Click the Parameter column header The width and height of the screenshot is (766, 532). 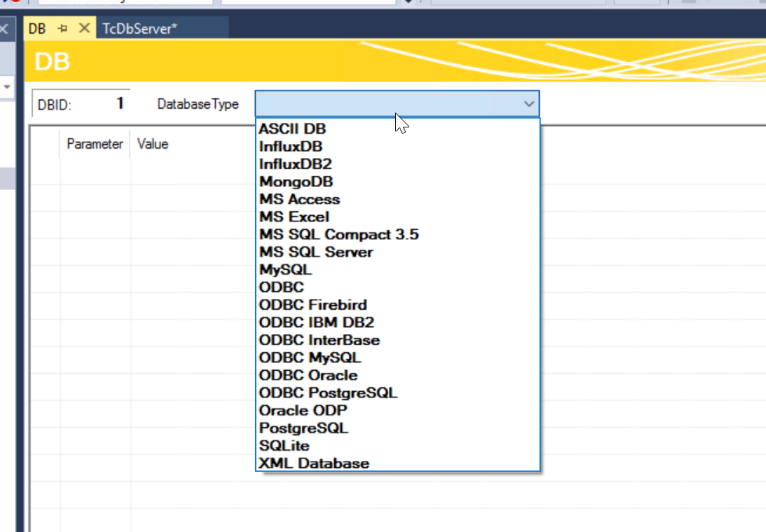(95, 144)
